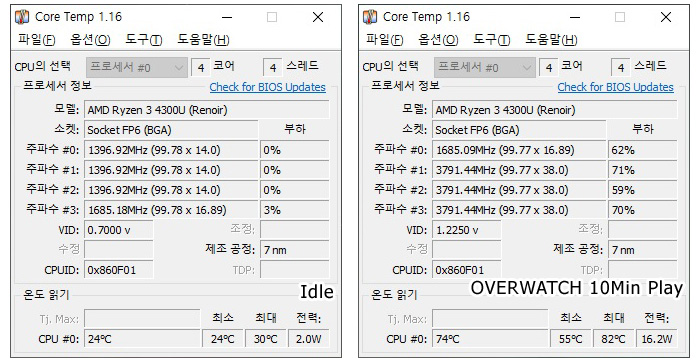Click the 62% load field for frequency #0
700x363 pixels.
pos(642,150)
